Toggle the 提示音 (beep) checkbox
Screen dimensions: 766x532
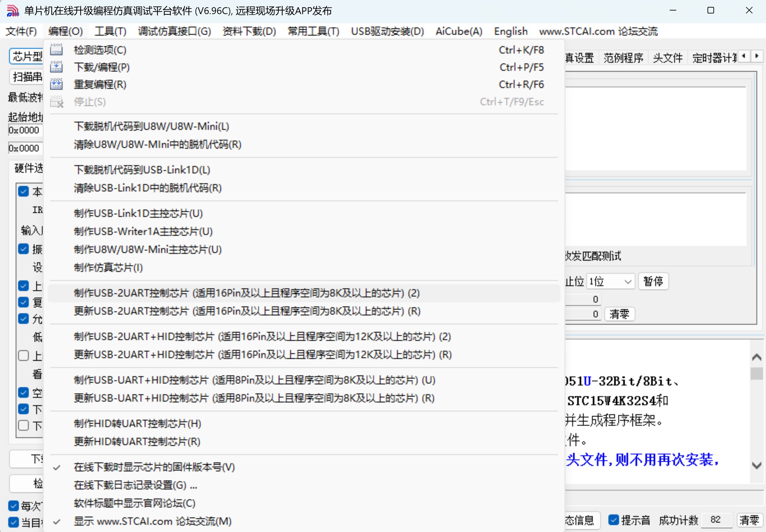coord(613,520)
